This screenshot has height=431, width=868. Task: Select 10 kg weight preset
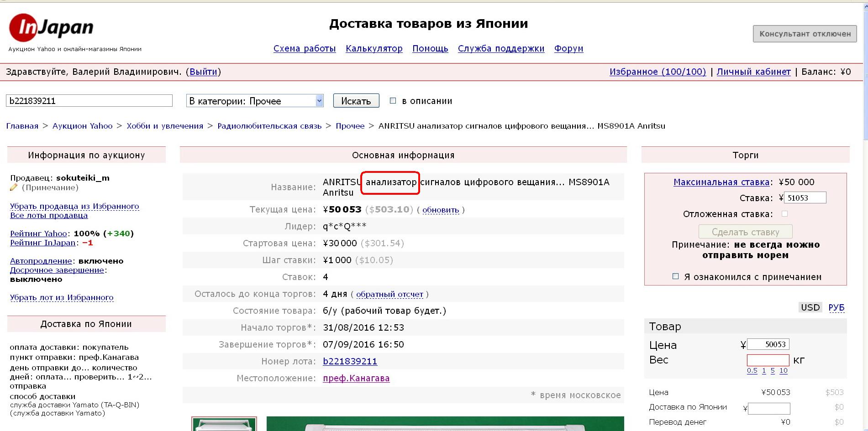tap(784, 370)
